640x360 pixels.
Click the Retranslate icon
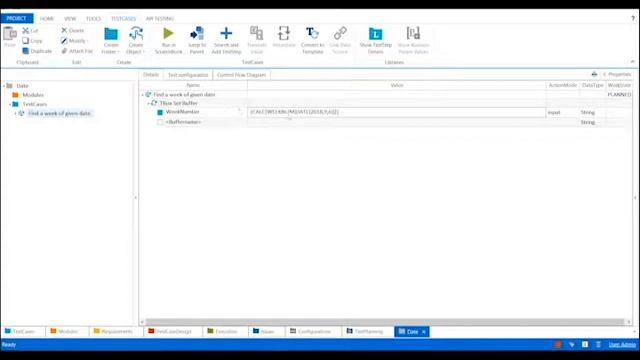[284, 33]
